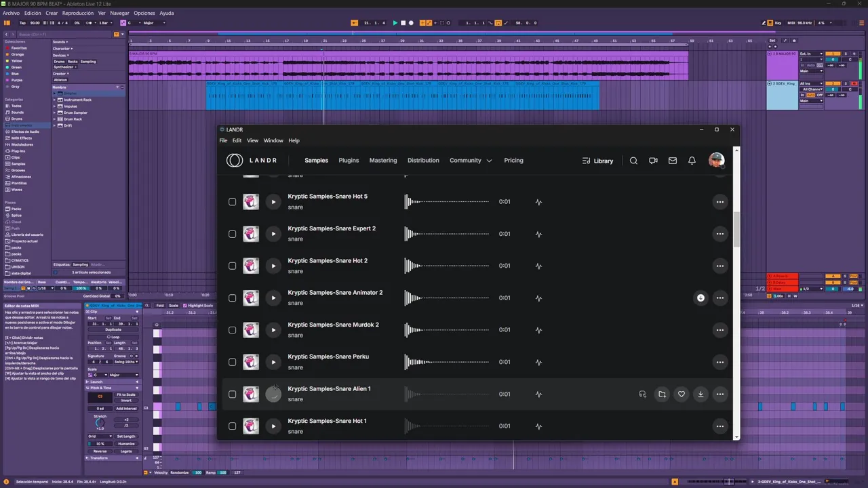Viewport: 868px width, 488px height.
Task: Favorite the Snare Alien 1 sample
Action: tap(682, 394)
